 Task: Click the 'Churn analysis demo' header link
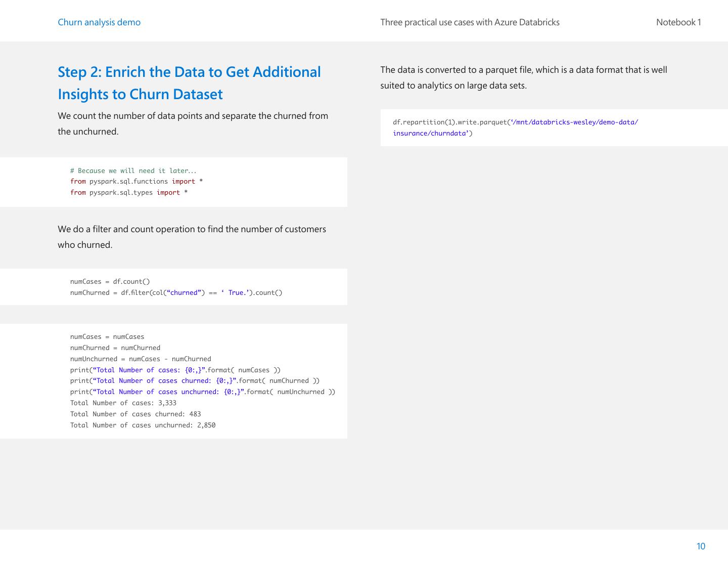(99, 22)
